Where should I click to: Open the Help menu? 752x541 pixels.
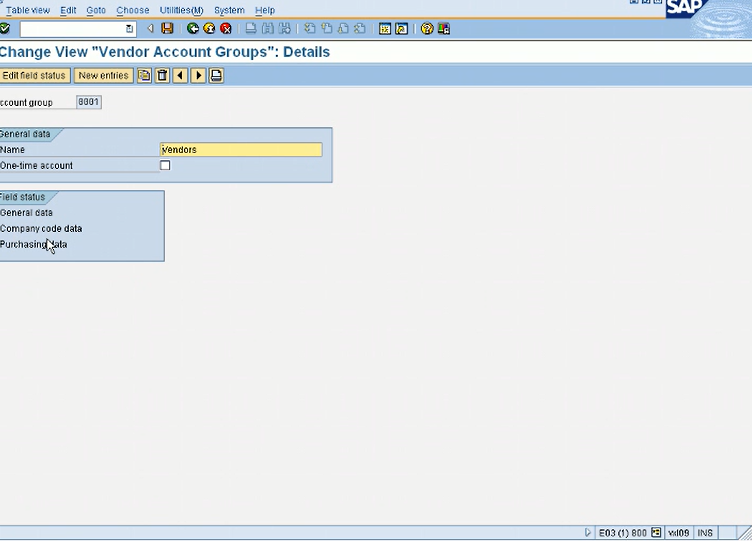click(265, 10)
